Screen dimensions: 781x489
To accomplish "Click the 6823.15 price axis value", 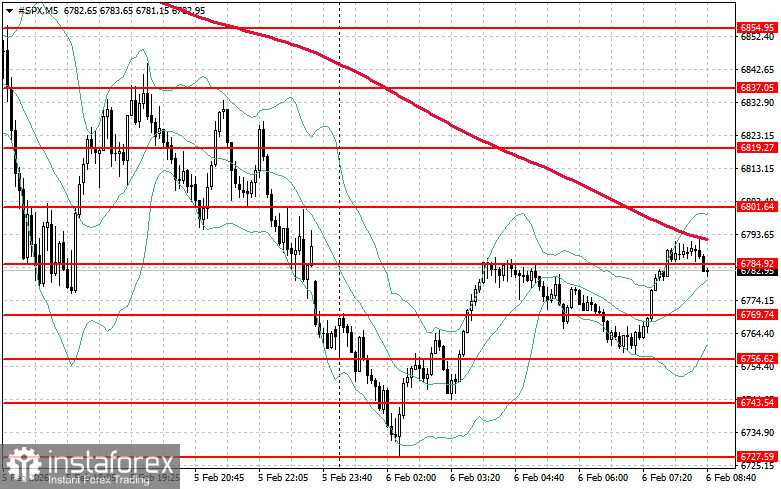I will point(757,135).
